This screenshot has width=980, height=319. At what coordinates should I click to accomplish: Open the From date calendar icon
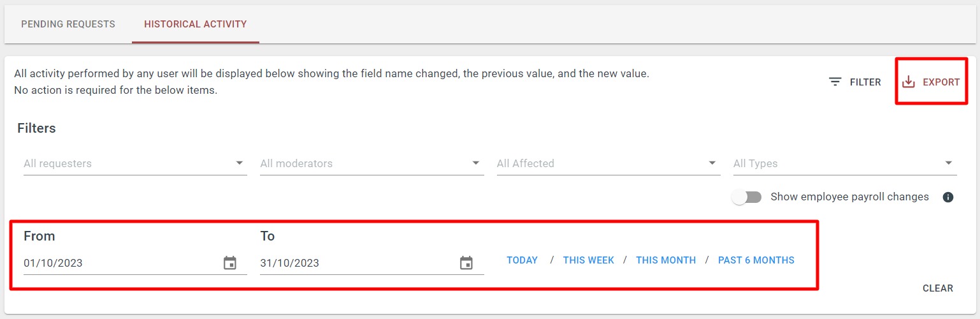(230, 263)
